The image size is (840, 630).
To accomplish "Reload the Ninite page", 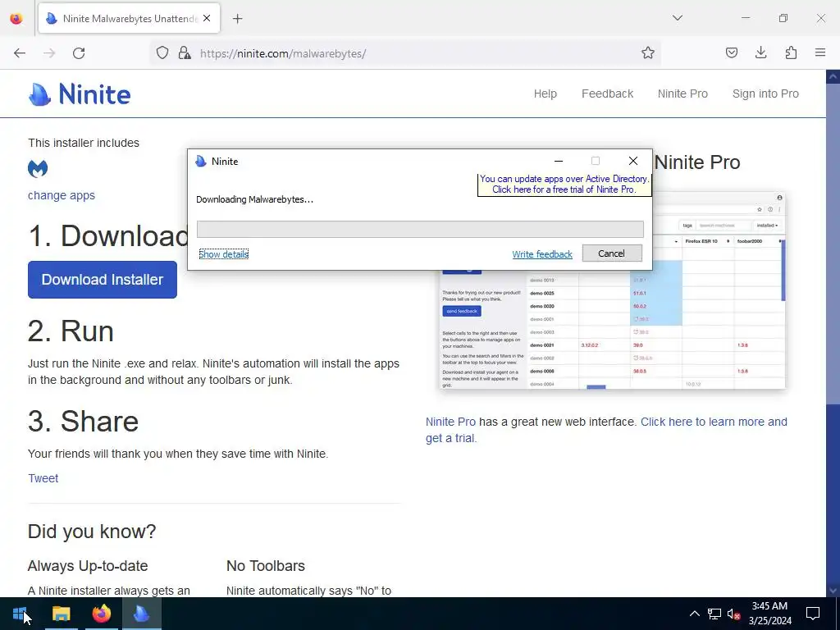I will pos(79,53).
